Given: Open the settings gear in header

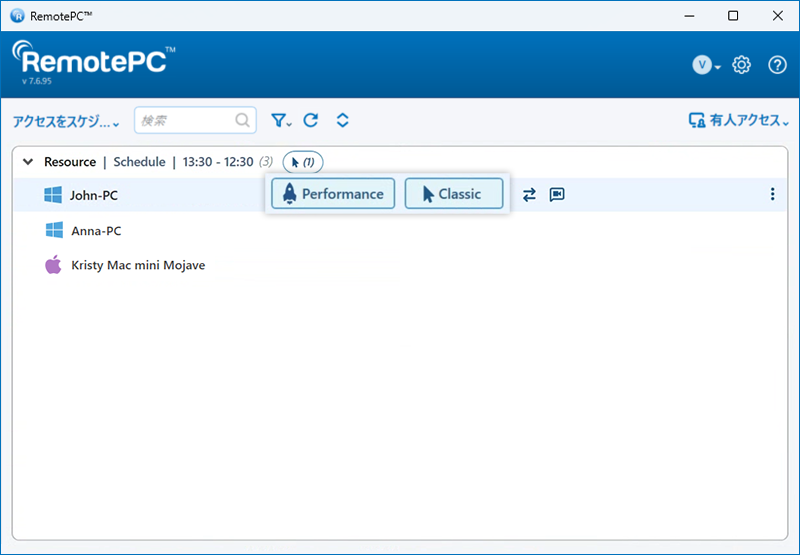Looking at the screenshot, I should click(741, 65).
